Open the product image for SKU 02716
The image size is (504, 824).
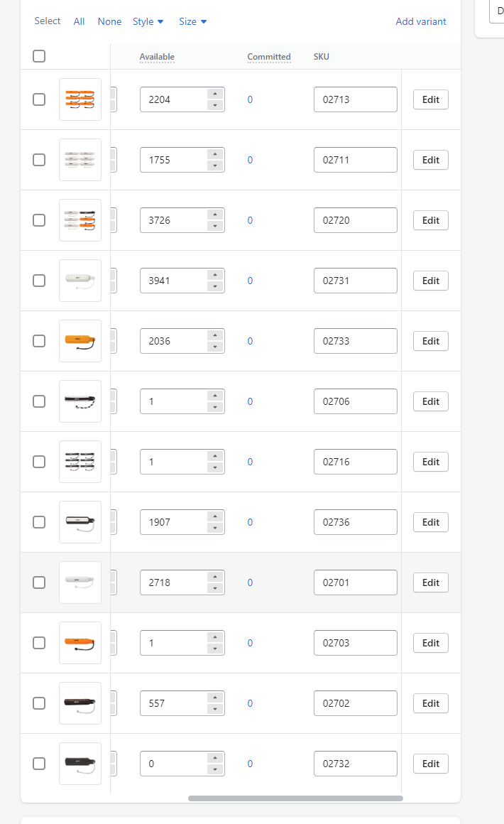click(80, 462)
